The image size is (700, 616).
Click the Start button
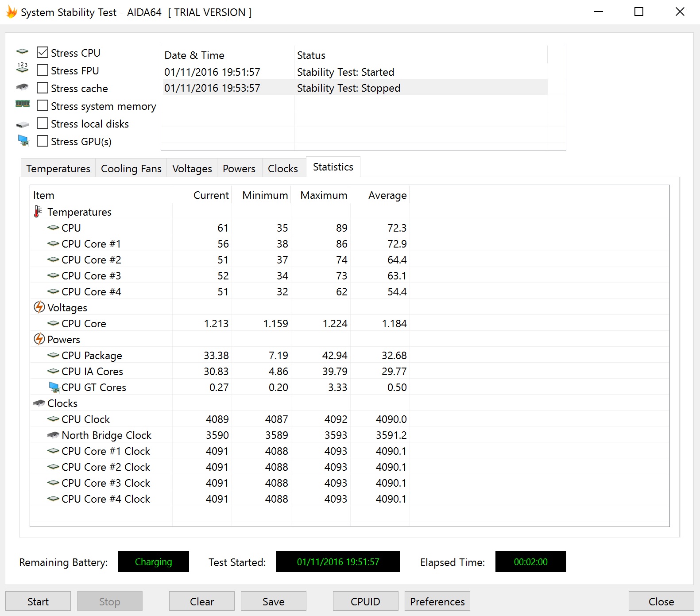tap(38, 601)
